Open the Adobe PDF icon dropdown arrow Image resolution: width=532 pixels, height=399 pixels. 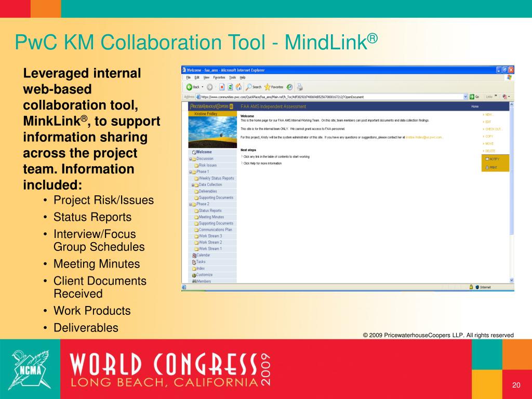509,97
